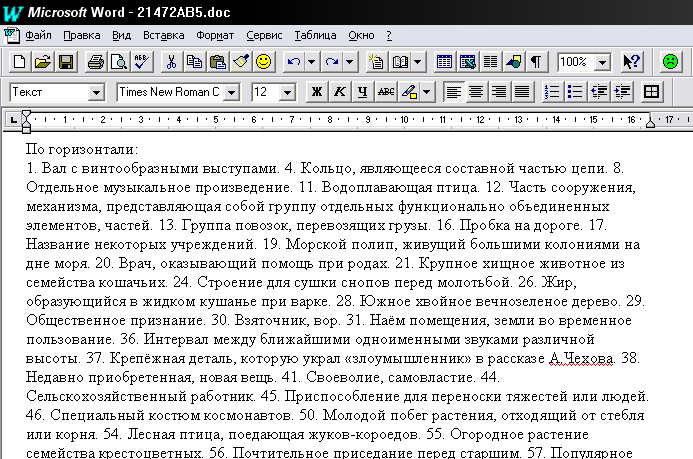Justify the paragraph text

click(x=522, y=92)
